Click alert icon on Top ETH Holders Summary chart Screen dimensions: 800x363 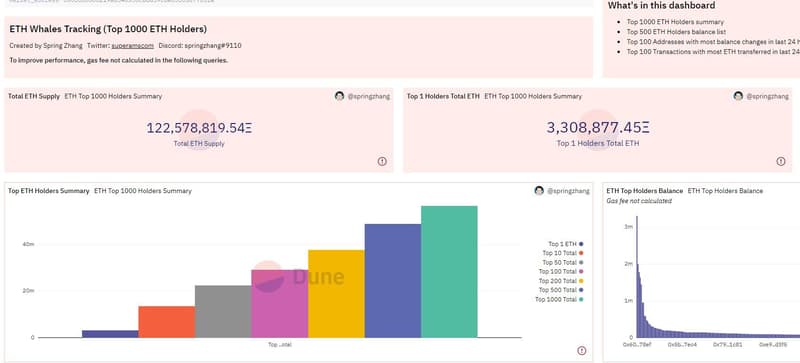[x=582, y=351]
